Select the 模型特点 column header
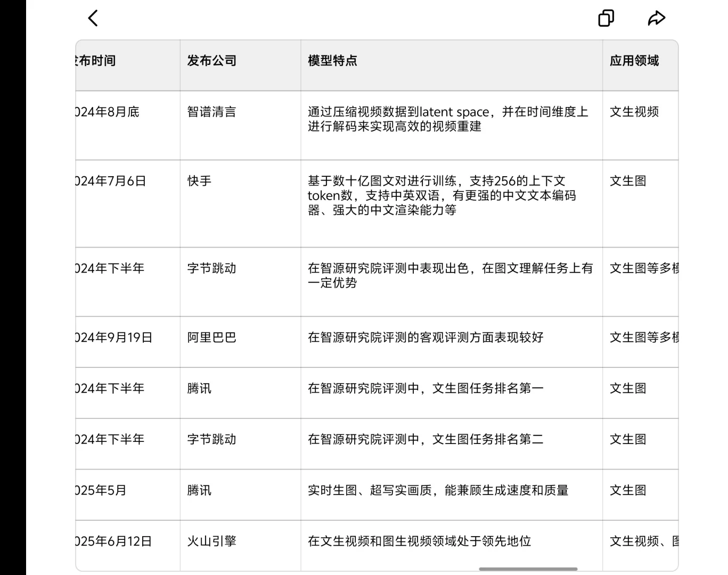The image size is (728, 575). point(452,65)
